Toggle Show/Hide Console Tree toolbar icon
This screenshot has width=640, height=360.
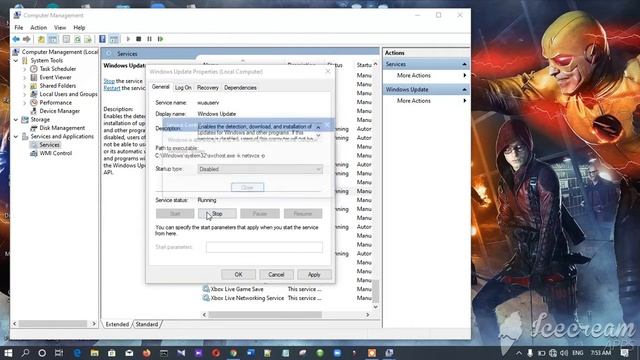coord(53,39)
